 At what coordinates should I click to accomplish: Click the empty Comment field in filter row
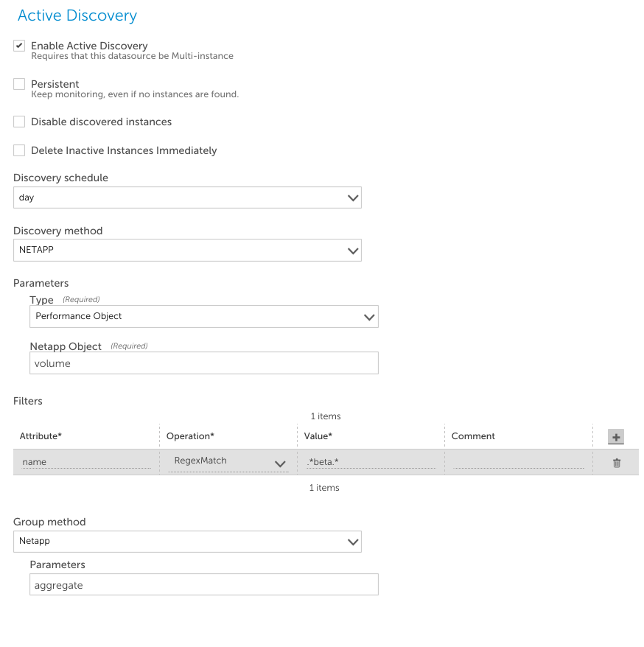point(518,462)
